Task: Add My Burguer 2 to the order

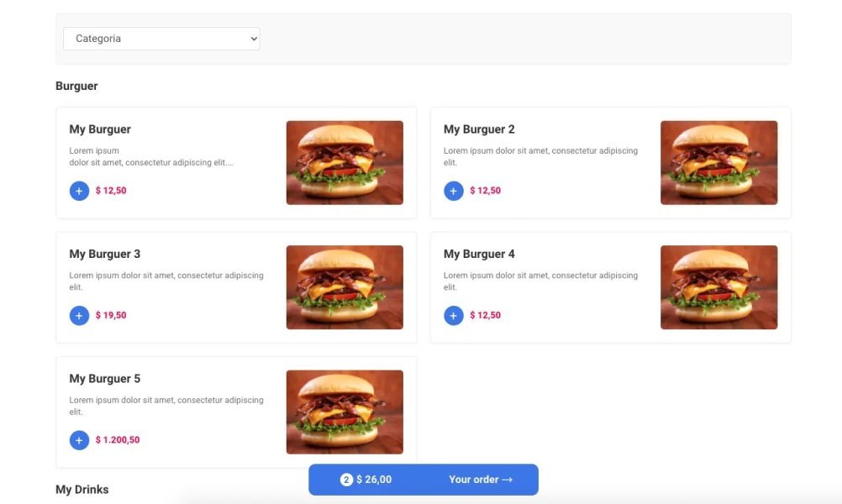Action: click(x=453, y=191)
